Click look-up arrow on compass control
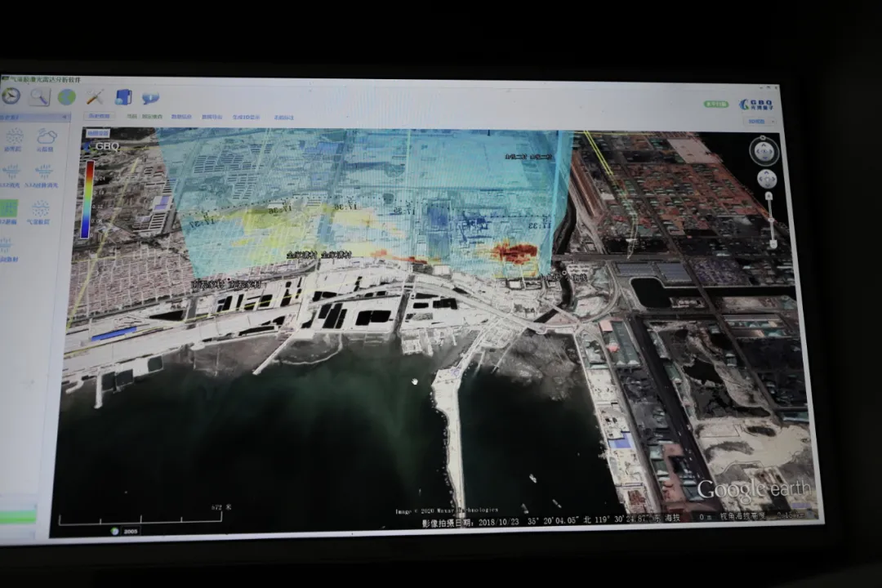 (x=764, y=145)
